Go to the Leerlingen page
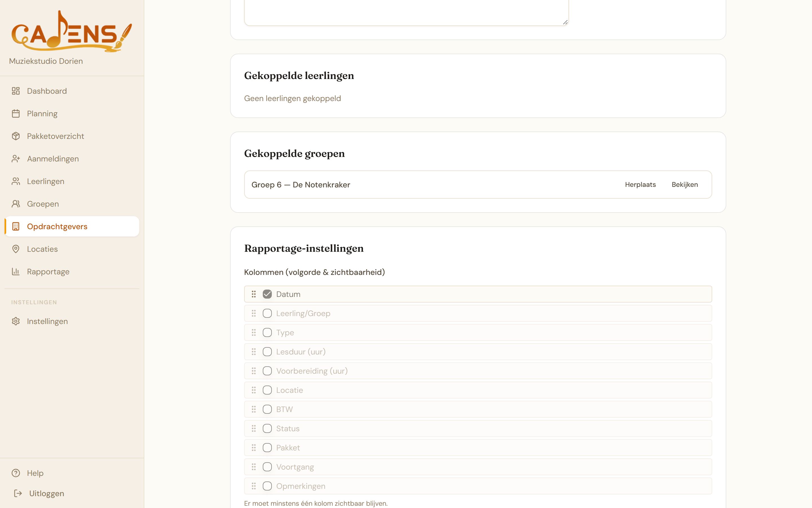Screen dimensions: 812x508 pos(72,181)
